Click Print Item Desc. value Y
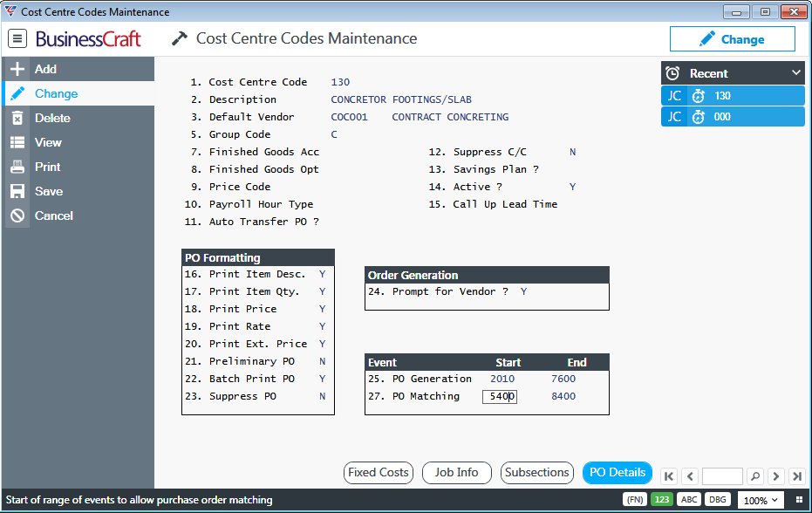The height and width of the screenshot is (513, 812). tap(322, 274)
